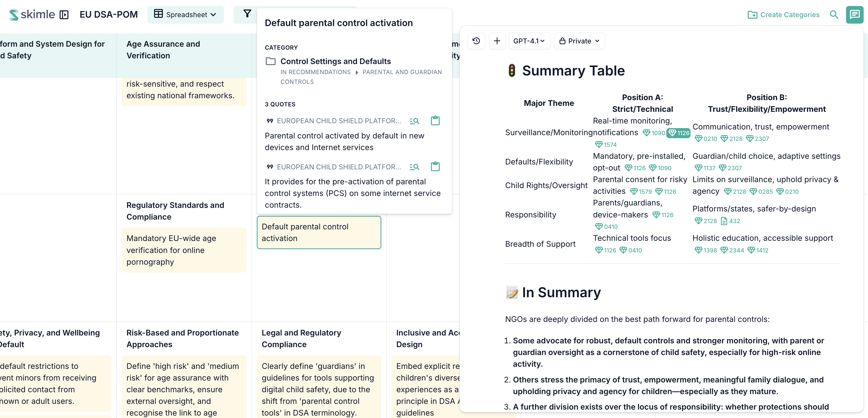Copy the first quote using the clipboard icon
Viewport: 868px width, 418px height.
(435, 121)
